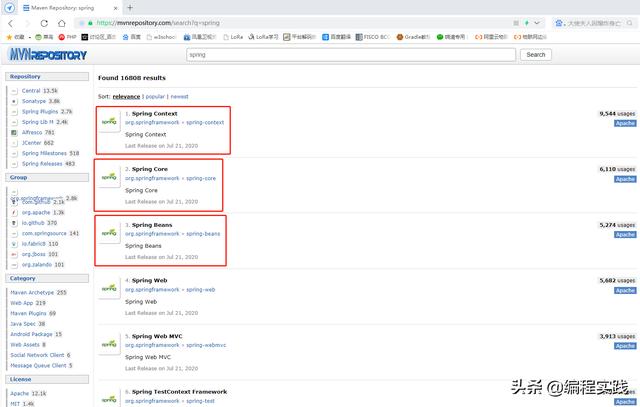The image size is (640, 407).
Task: Open the FISCO BCOS bookmark
Action: [373, 37]
